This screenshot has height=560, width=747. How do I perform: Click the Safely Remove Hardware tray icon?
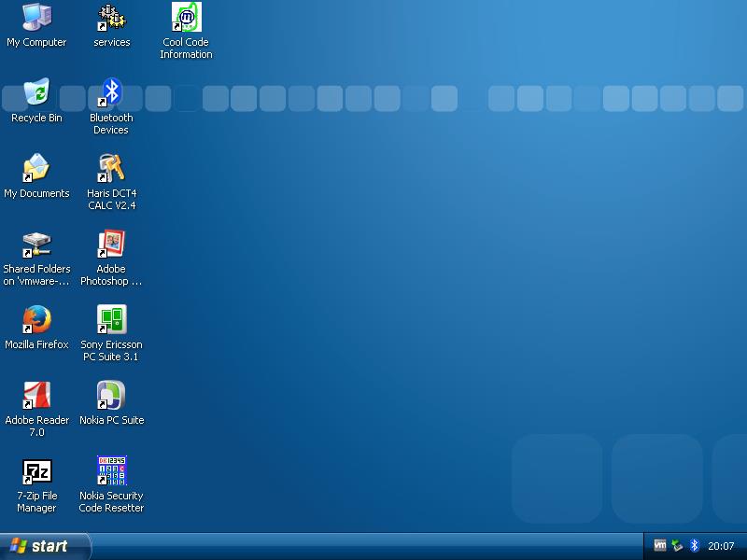pos(677,545)
